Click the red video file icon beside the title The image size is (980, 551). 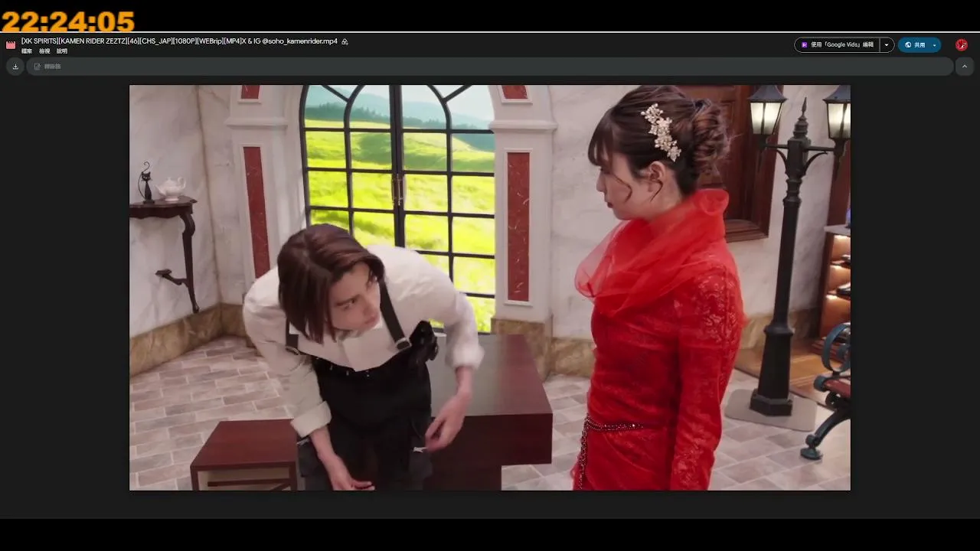point(11,44)
